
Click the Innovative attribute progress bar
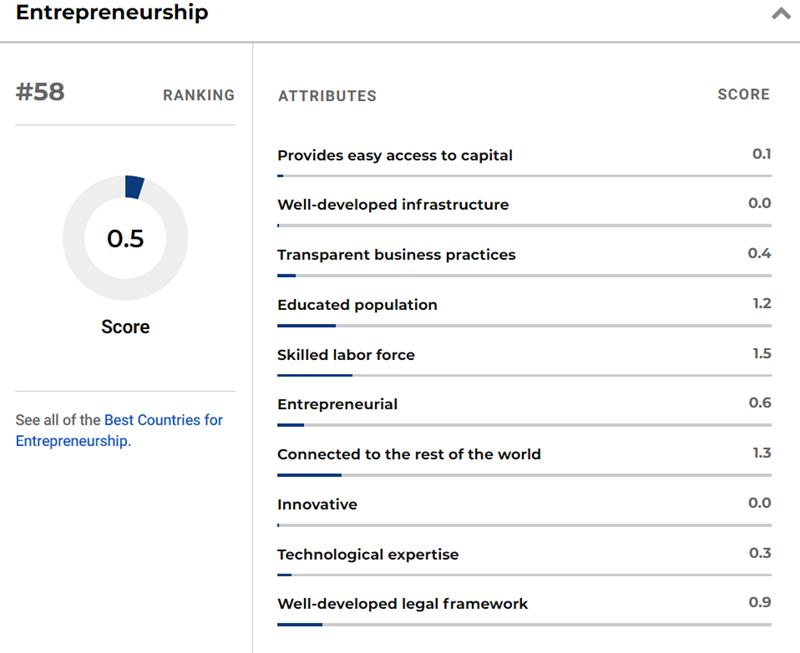[524, 525]
